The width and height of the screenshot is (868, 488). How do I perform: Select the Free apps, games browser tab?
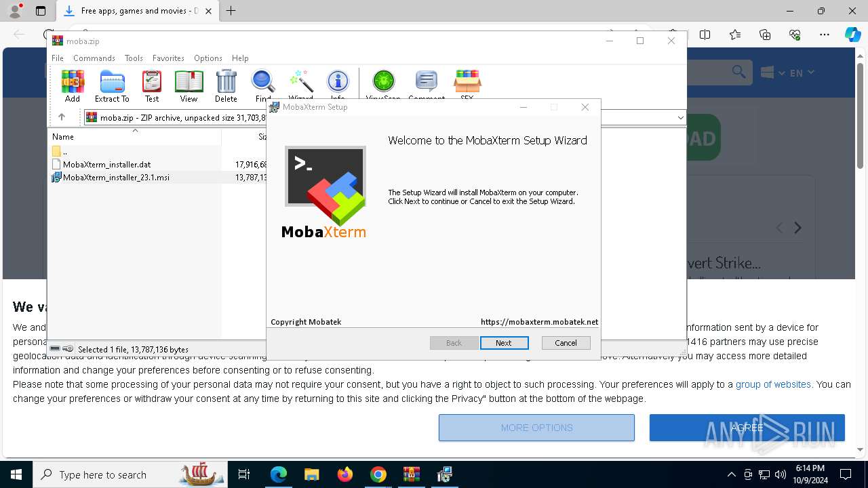[138, 11]
